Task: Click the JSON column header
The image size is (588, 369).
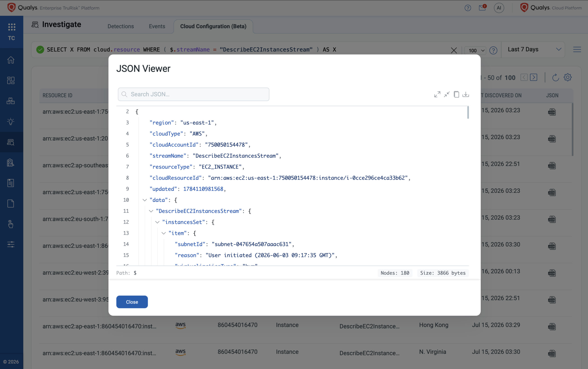Action: (552, 95)
